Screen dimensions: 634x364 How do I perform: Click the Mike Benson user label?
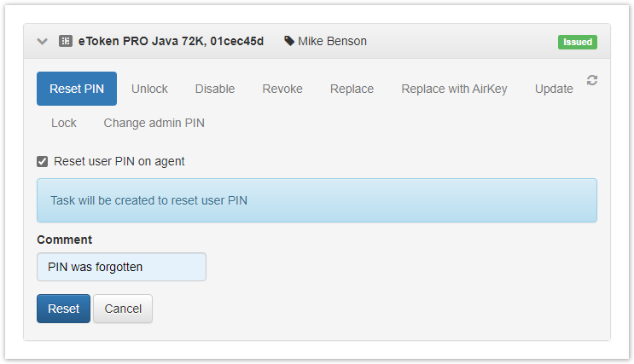coord(332,41)
